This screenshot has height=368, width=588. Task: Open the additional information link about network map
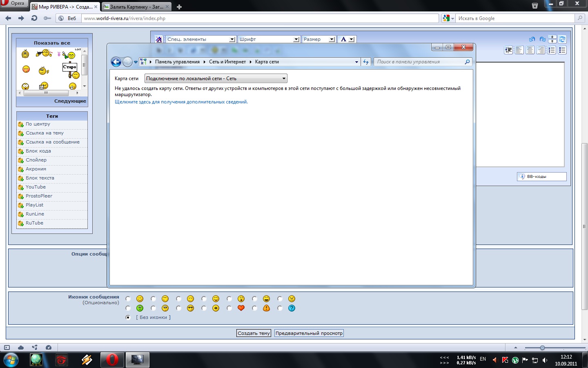(181, 102)
